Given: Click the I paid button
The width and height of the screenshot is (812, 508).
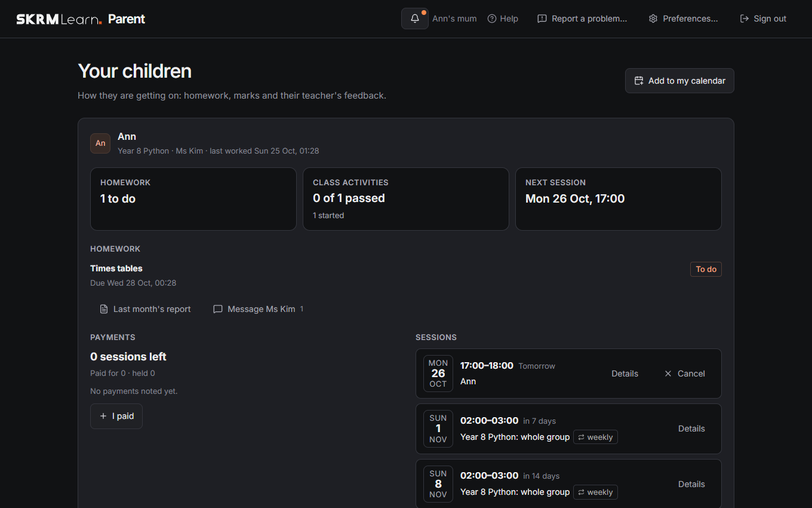Looking at the screenshot, I should [116, 416].
